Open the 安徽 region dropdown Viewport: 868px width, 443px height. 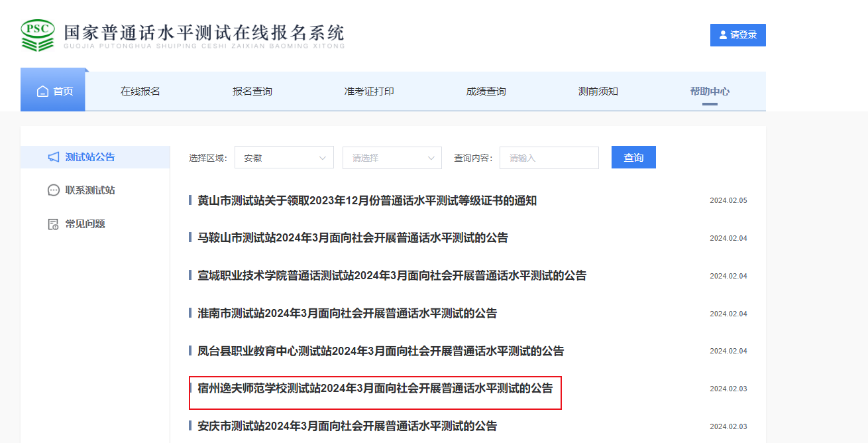pos(284,158)
